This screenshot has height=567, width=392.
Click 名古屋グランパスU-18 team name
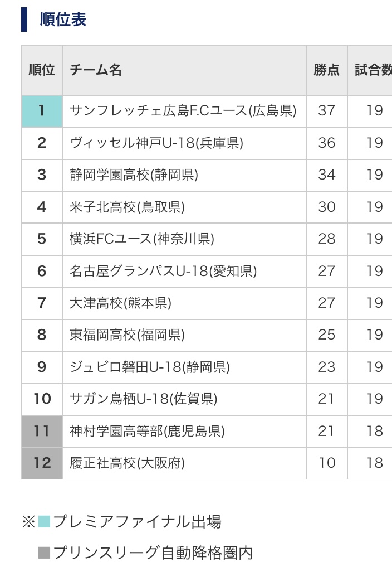[x=163, y=272]
